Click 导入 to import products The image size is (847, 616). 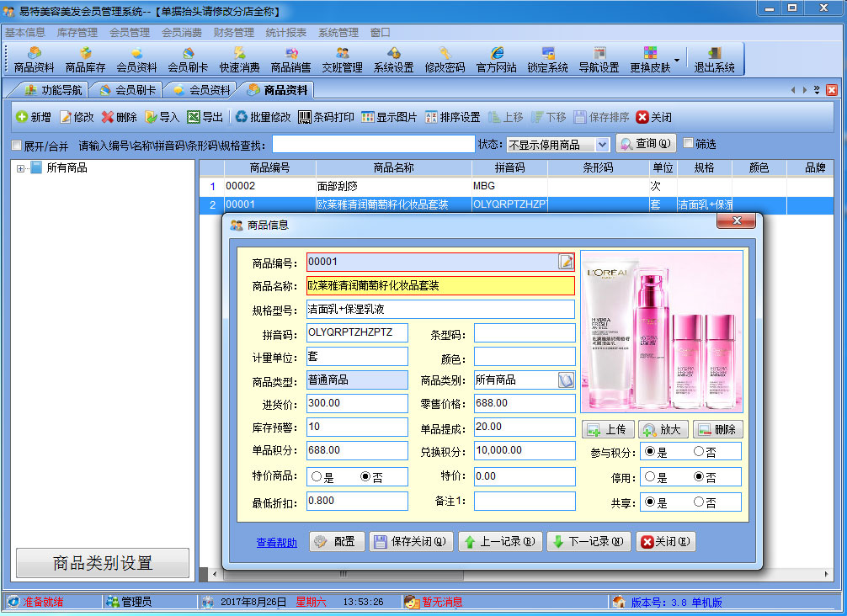(162, 117)
